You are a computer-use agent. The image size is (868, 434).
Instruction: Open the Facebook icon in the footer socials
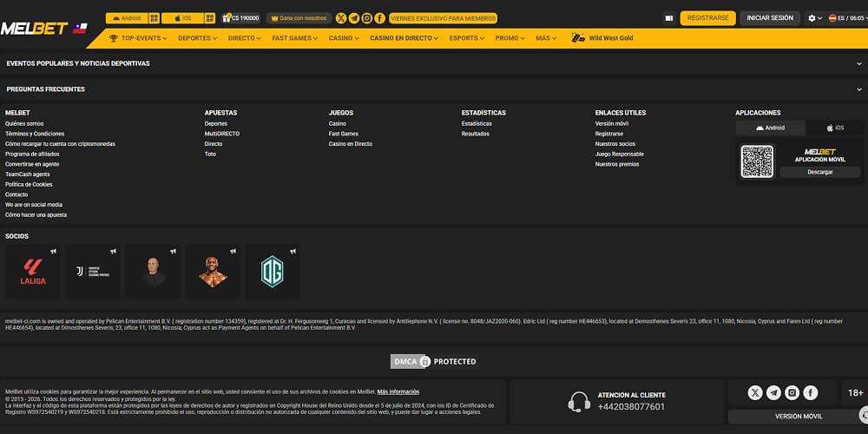pos(811,393)
